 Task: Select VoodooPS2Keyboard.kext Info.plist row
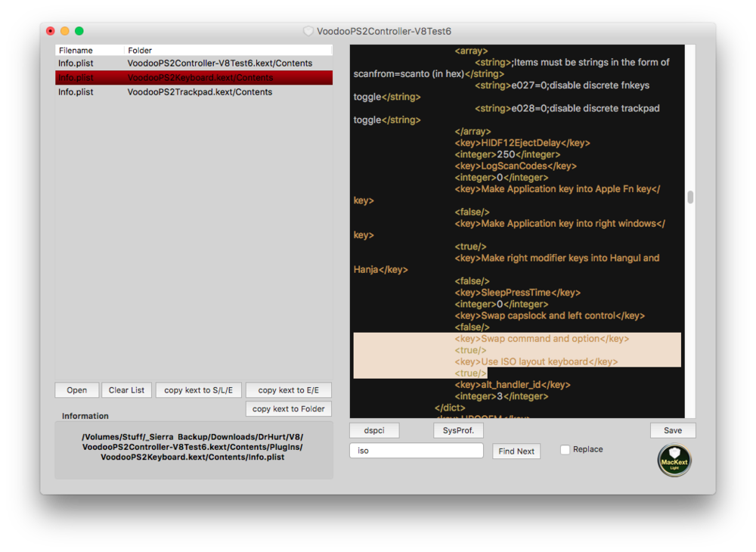click(194, 78)
